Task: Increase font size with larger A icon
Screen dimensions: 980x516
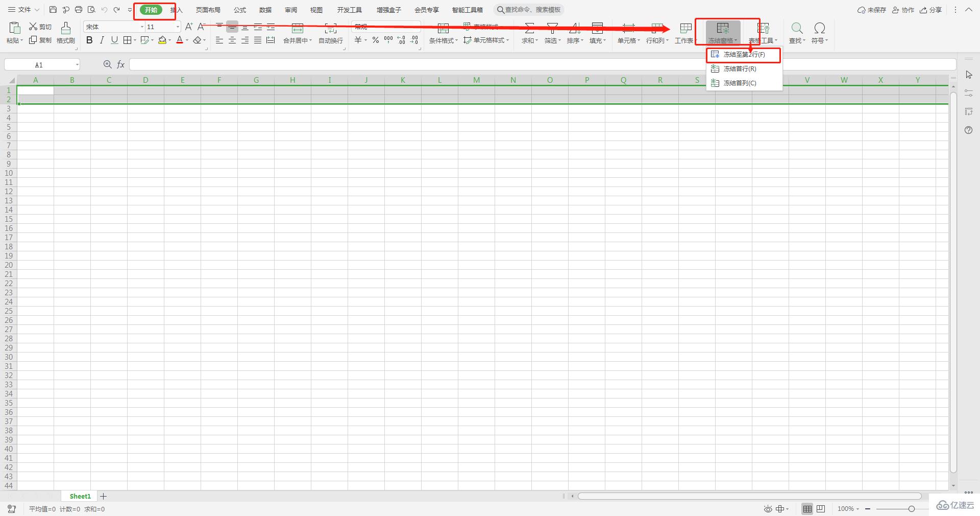Action: point(189,27)
